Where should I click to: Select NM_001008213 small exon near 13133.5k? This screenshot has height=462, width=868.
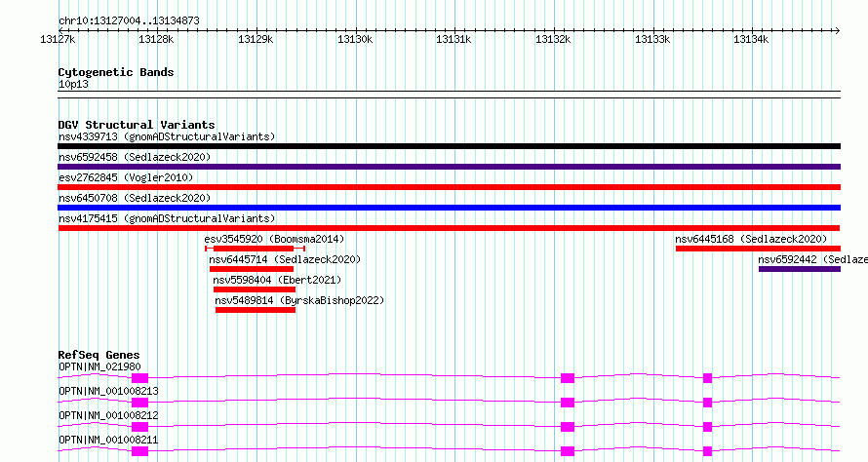pos(707,403)
